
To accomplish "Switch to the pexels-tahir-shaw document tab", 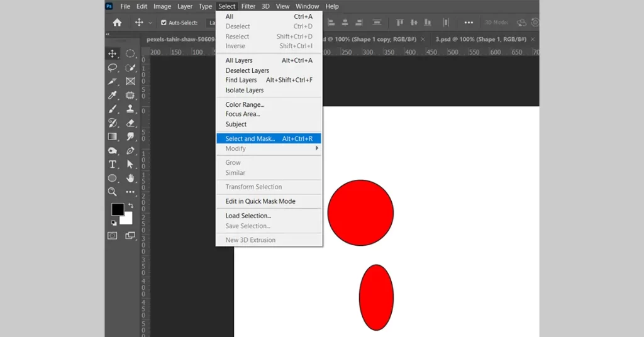I will (x=180, y=40).
